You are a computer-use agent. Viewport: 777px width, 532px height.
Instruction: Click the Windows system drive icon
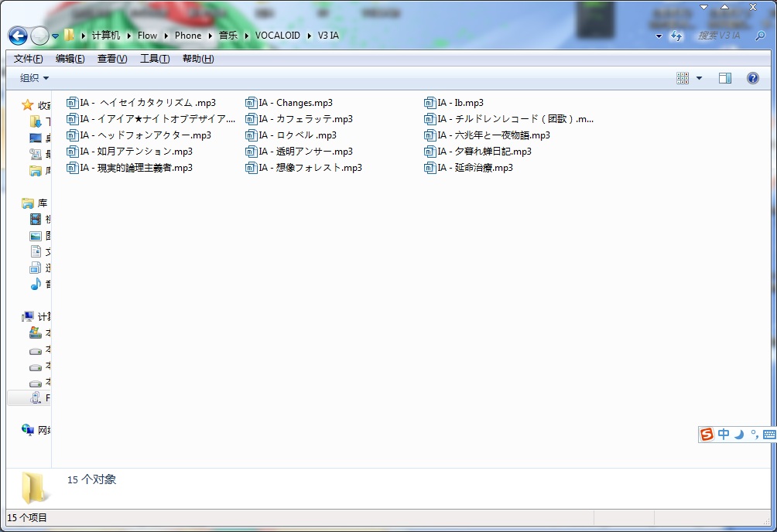35,332
